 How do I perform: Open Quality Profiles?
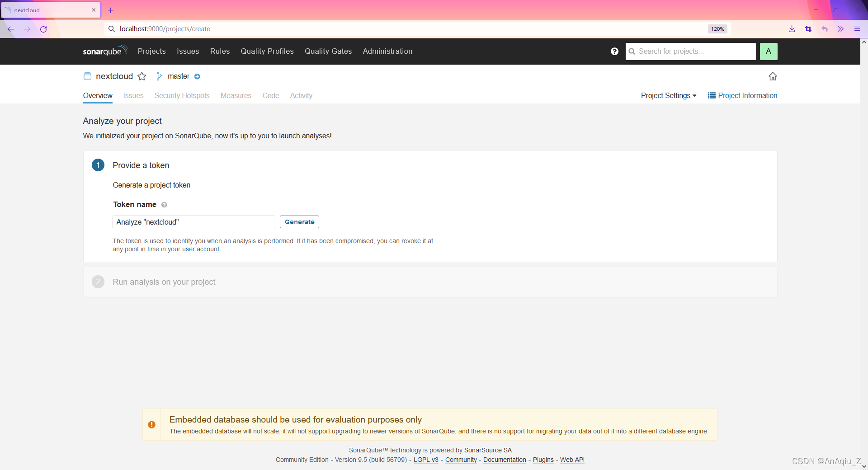coord(267,51)
